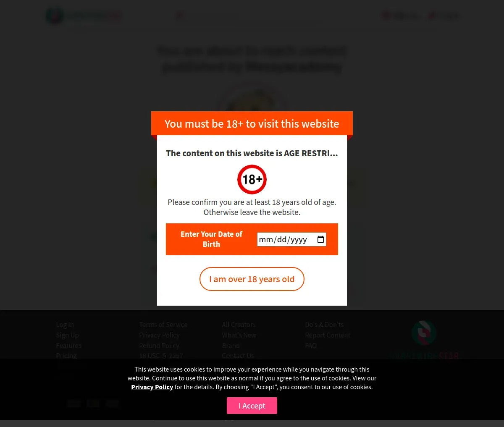Open Report Content footer link
The height and width of the screenshot is (427, 504).
coord(328,335)
